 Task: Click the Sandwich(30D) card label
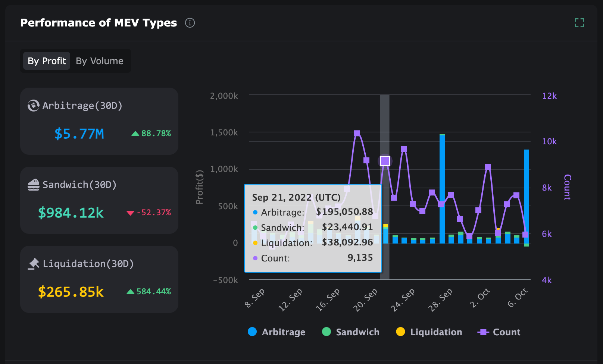pyautogui.click(x=79, y=185)
